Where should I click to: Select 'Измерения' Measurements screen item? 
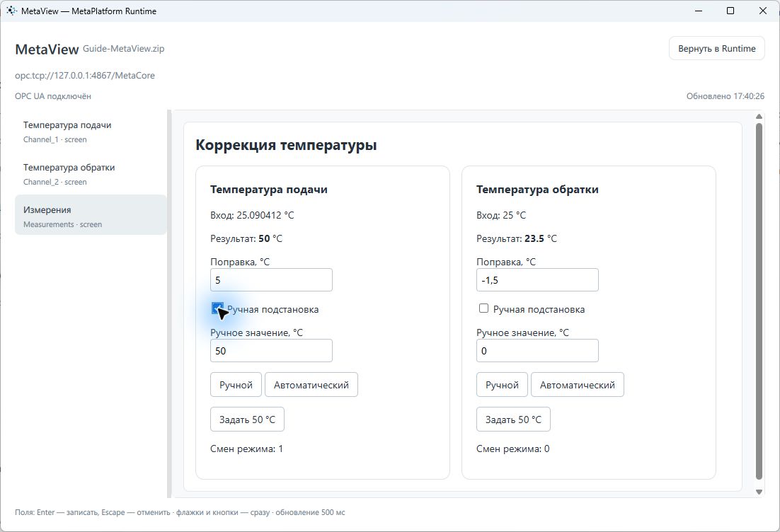91,215
